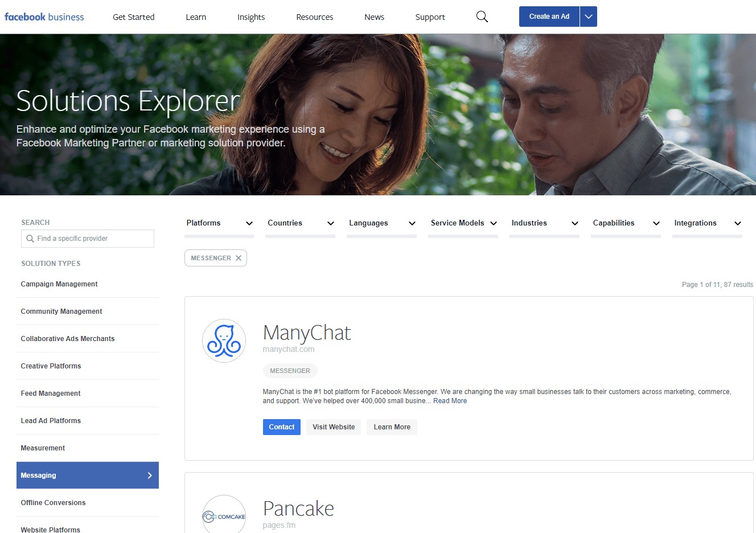Click the ManyChat octopus logo
756x533 pixels.
coord(224,341)
